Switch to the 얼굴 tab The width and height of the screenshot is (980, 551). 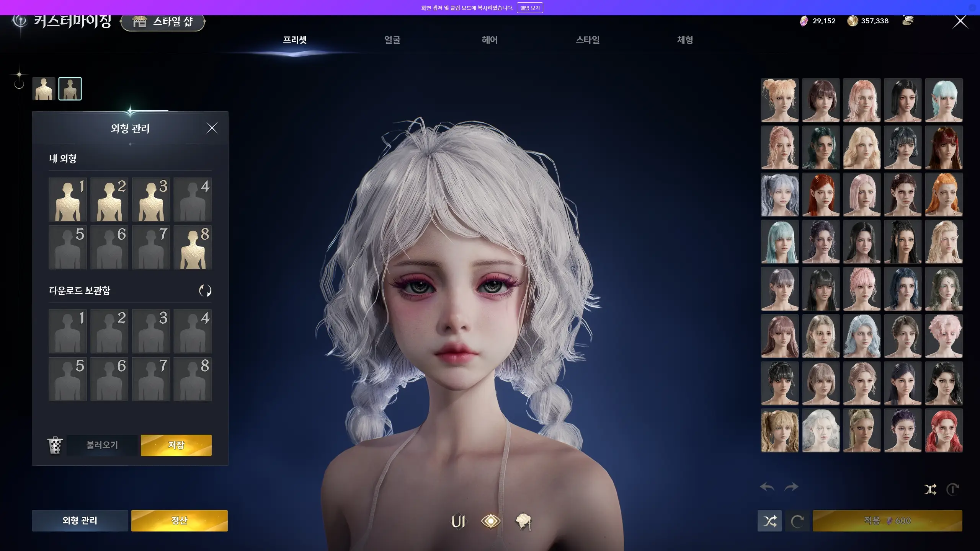tap(392, 40)
